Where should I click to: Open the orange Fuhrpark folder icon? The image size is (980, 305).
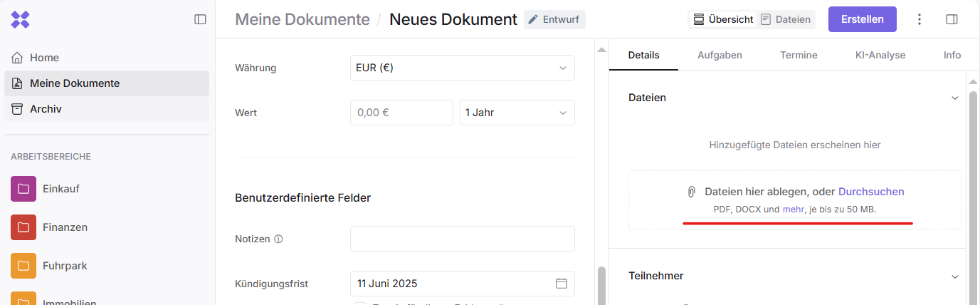tap(23, 266)
